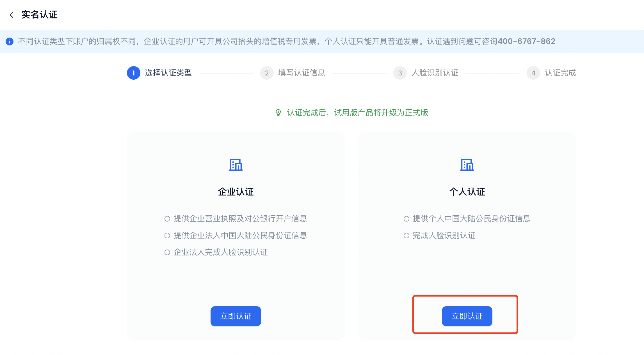644x355 pixels.
Task: Select bullet 提供企业法人中国大陆公民身份证信息
Action: point(167,236)
